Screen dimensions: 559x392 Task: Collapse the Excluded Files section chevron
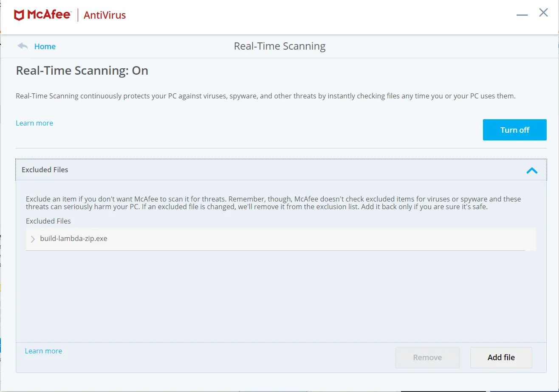[532, 171]
